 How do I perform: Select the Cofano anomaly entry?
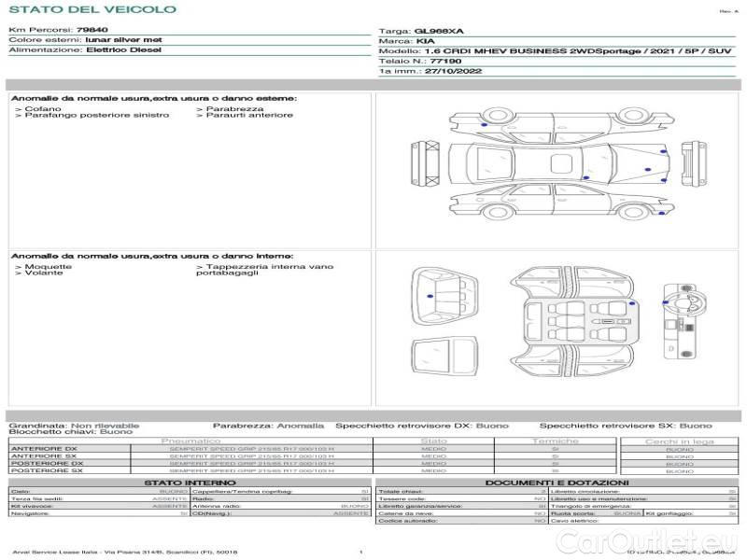(43, 108)
